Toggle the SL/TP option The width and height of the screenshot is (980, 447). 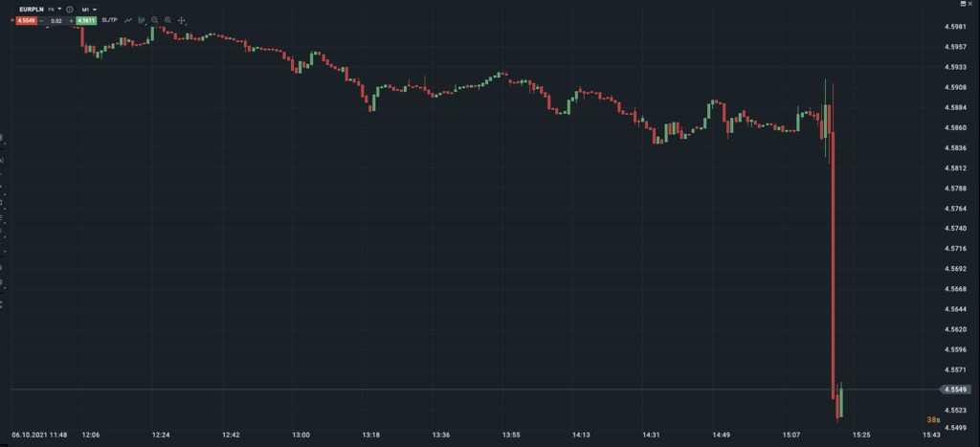108,20
